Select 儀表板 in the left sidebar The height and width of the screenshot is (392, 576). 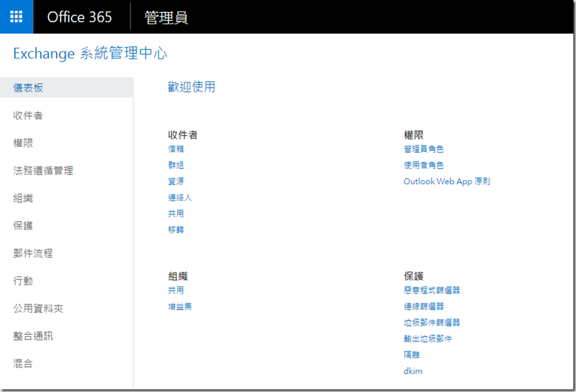(29, 88)
